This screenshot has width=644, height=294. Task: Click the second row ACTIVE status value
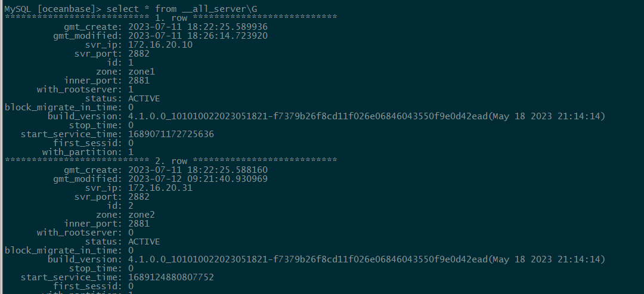pos(144,242)
